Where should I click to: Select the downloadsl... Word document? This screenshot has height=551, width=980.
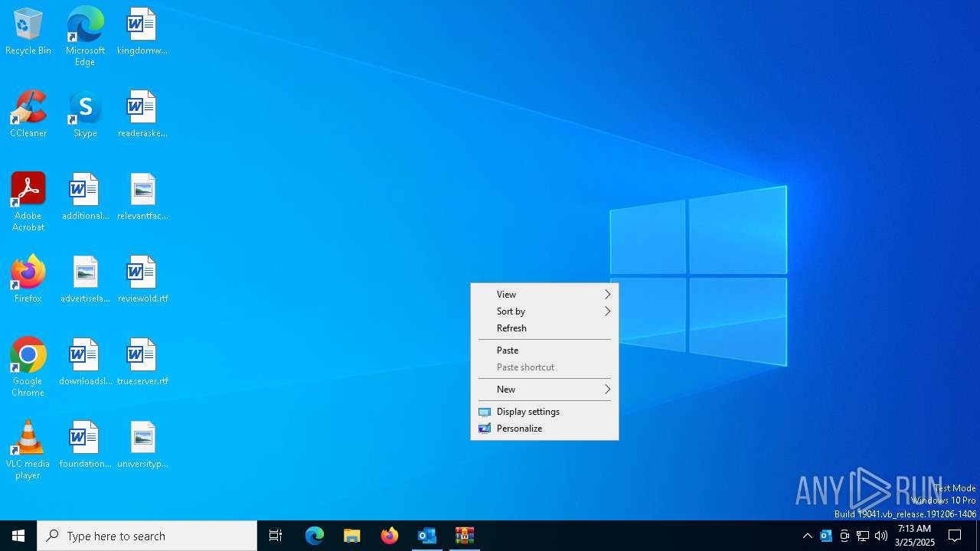pos(85,363)
